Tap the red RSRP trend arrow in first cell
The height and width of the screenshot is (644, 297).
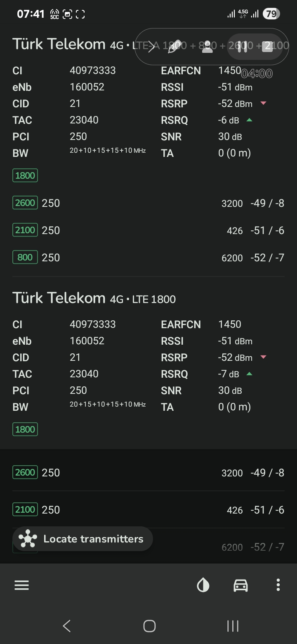(x=263, y=103)
